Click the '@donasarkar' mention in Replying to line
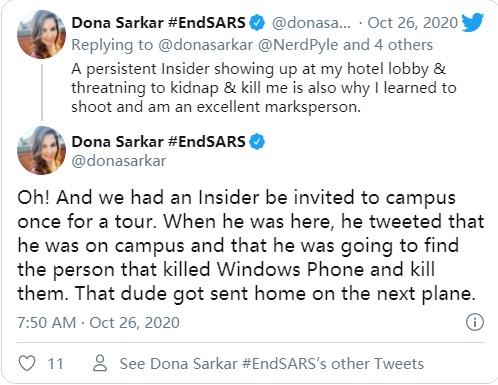Viewport: 498px width, 385px height. pos(205,45)
